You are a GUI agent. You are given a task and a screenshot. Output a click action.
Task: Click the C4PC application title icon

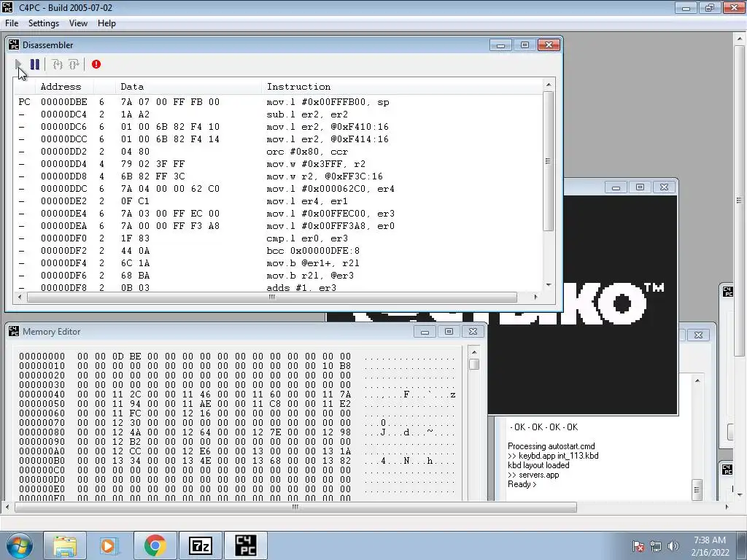(x=7, y=7)
